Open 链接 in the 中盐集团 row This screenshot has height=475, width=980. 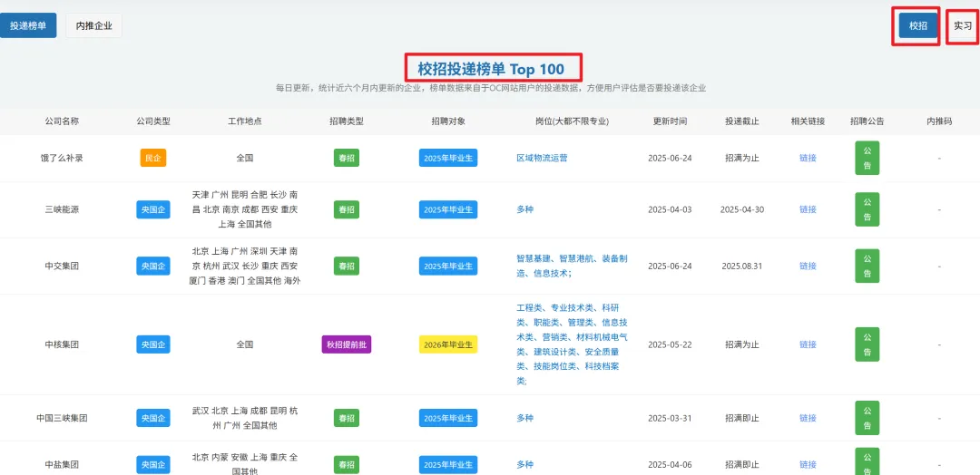(808, 465)
